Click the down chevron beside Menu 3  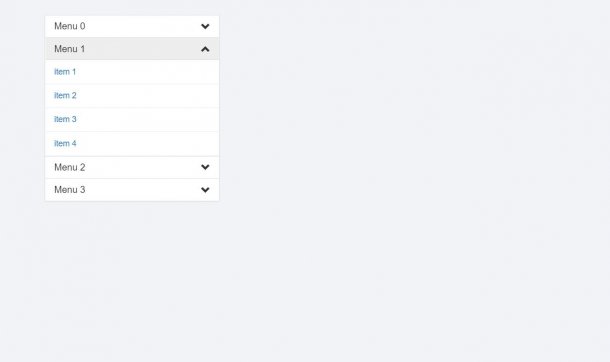click(205, 190)
